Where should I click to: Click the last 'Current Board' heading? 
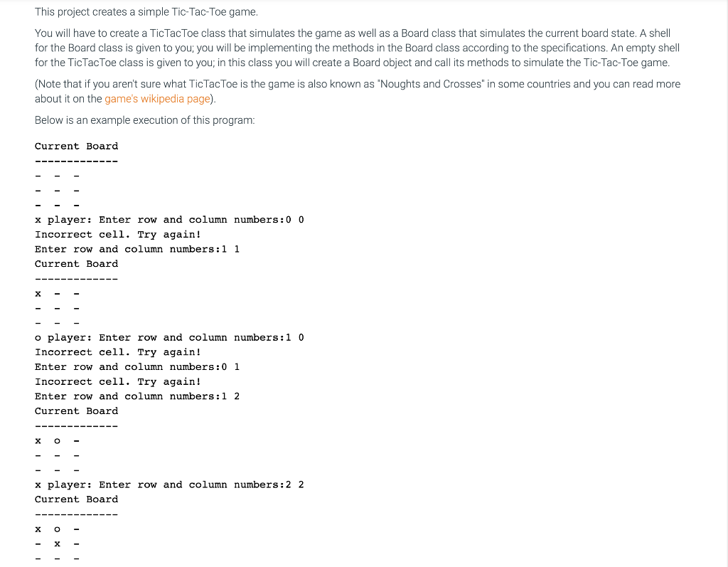[77, 499]
